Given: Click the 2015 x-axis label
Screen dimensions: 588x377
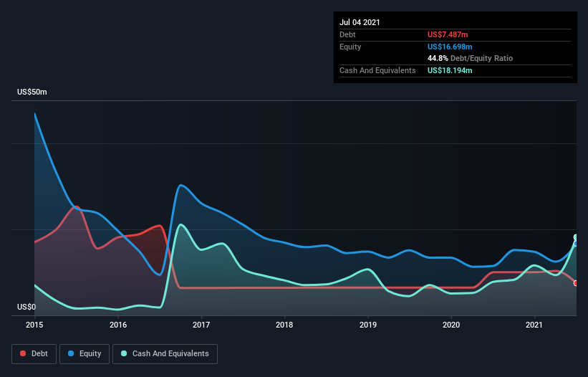Looking at the screenshot, I should (x=34, y=325).
